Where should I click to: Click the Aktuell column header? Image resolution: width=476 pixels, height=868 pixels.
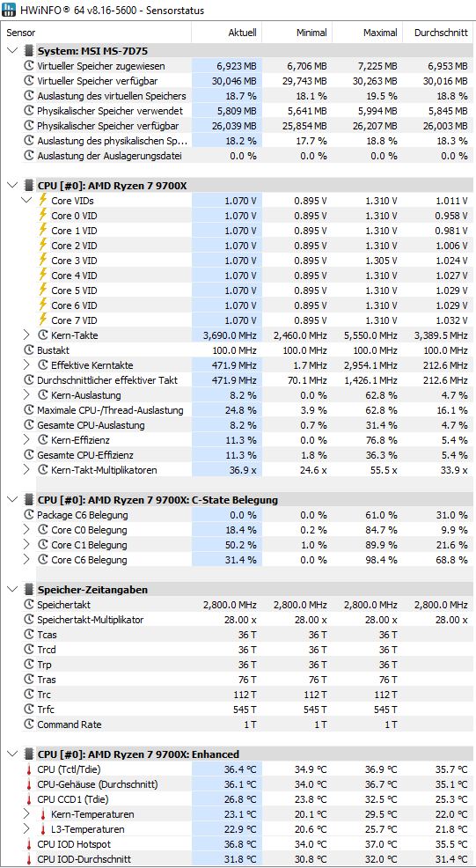click(227, 33)
